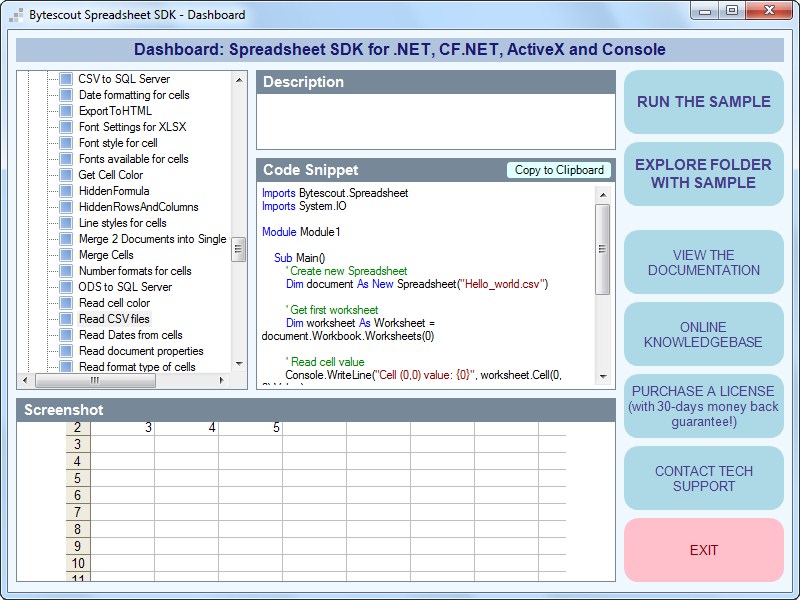Click the icon beside Read Dates from cells
800x600 pixels.
point(66,335)
